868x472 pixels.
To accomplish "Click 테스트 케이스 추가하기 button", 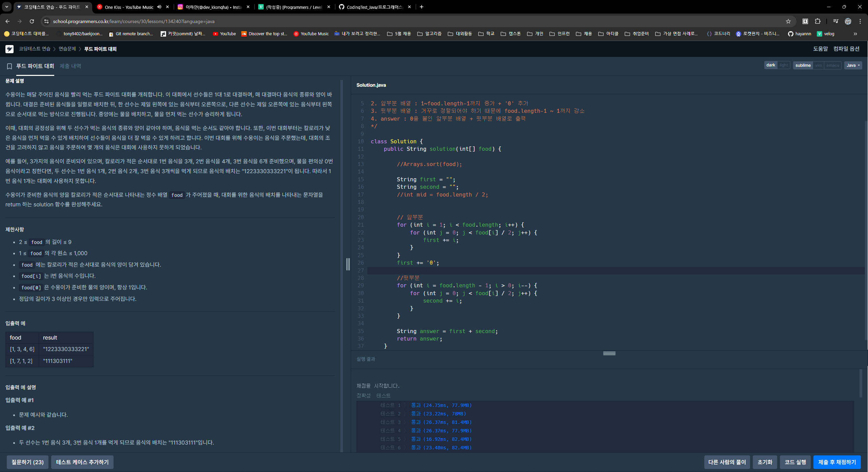I will (82, 462).
